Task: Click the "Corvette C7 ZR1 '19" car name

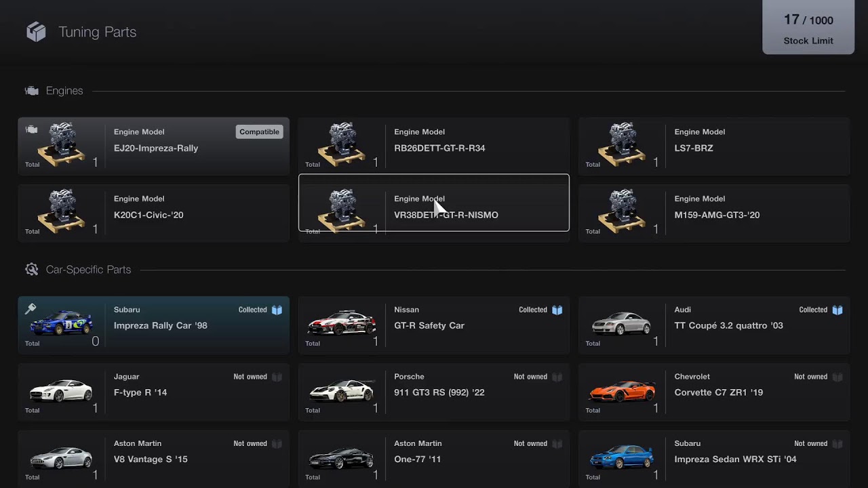Action: (719, 393)
